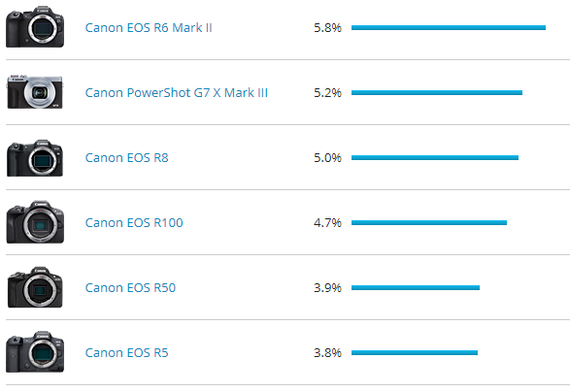Click the EOS R6 Mark II camera thumbnail
This screenshot has width=570, height=392.
35,27
